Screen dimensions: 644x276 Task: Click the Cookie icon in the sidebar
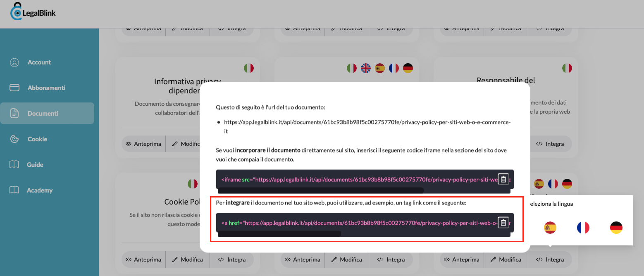click(15, 139)
